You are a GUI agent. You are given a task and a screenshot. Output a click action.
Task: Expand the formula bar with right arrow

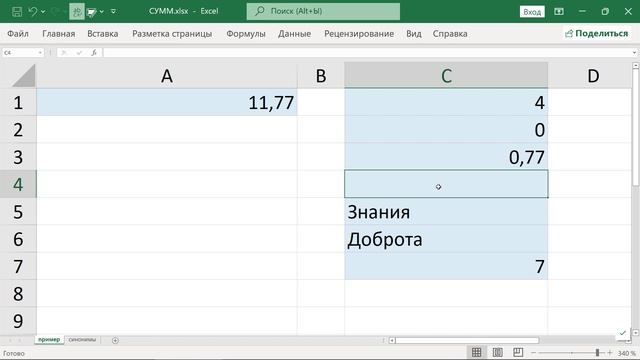(634, 53)
